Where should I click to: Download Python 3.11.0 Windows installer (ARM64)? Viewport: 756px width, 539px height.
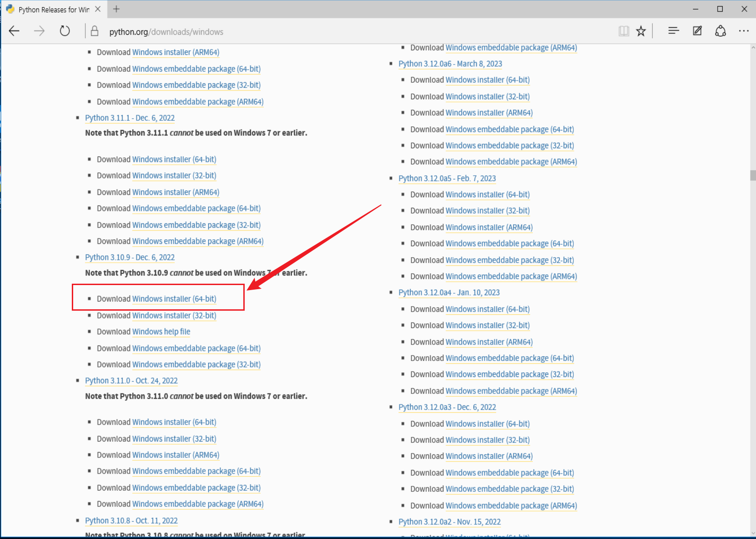[x=176, y=455]
